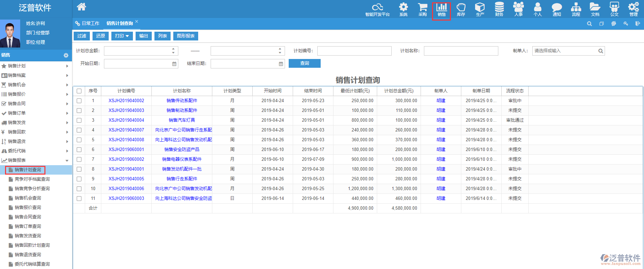This screenshot has width=644, height=269.
Task: Open 销售机会查询 in the sidebar
Action: (x=28, y=198)
